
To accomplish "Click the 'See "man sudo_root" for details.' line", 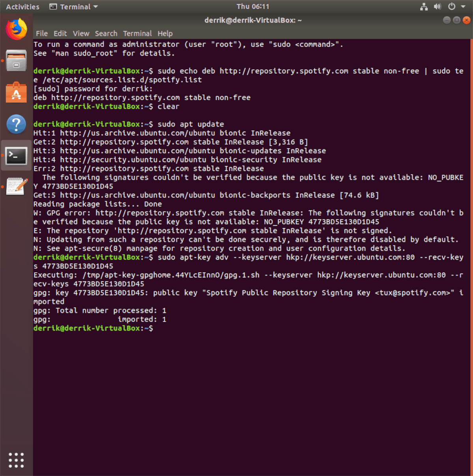I will tap(104, 53).
